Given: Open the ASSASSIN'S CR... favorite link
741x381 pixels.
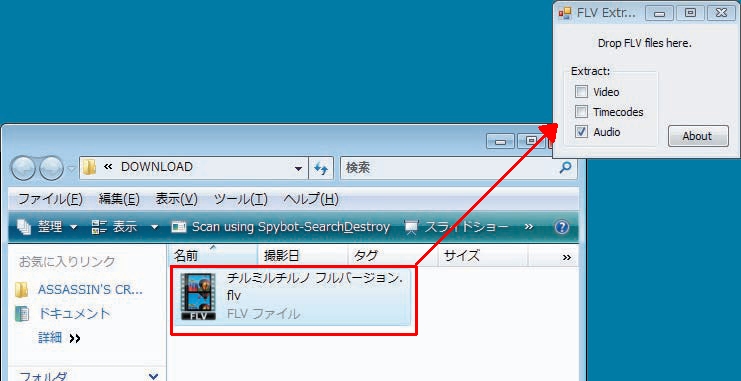Looking at the screenshot, I should [90, 289].
